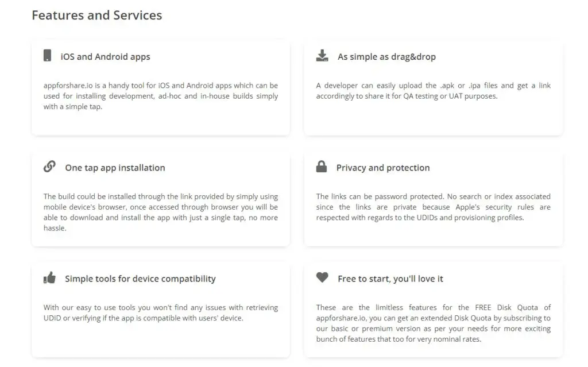Click the 'Features and Services' page heading
Viewport: 588px width, 367px height.
pos(96,16)
